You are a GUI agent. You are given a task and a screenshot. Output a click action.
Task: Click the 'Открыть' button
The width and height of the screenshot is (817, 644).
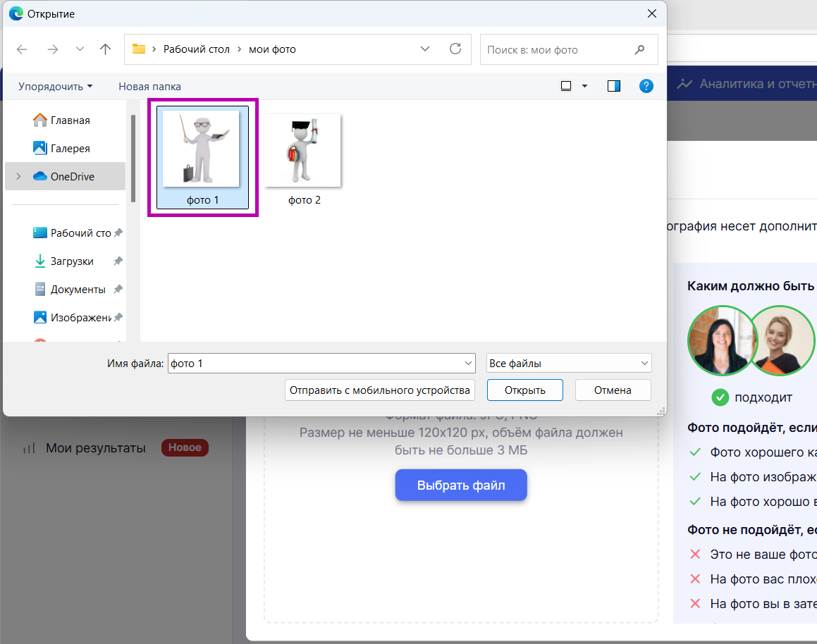coord(524,390)
